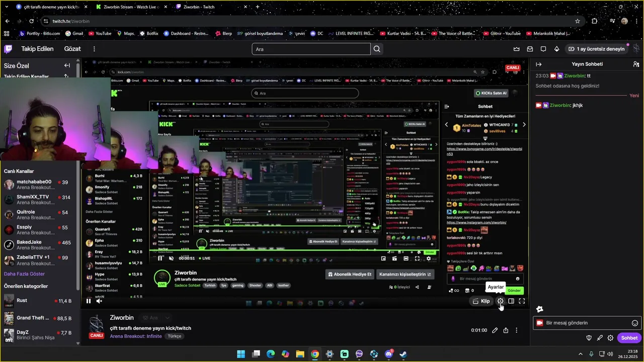Open Prime loot crown icon
644x362 pixels.
coord(517,49)
